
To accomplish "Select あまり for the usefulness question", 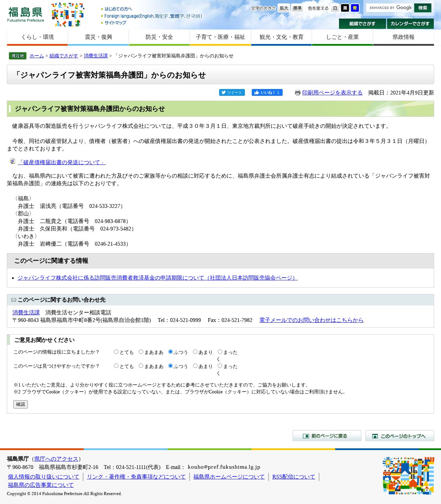I will point(195,352).
